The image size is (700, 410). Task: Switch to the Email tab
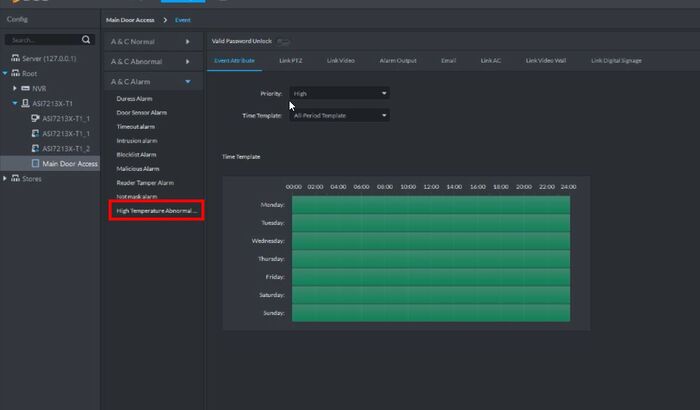(x=449, y=60)
